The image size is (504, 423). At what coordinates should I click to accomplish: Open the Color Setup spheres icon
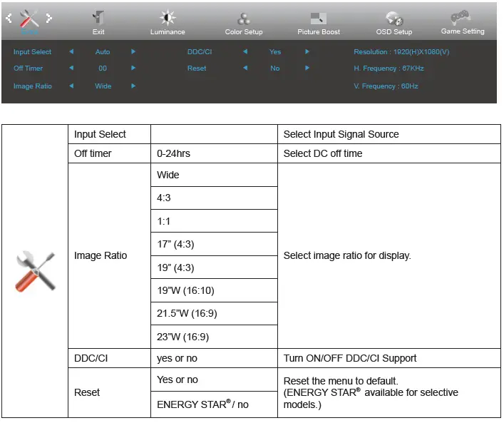[244, 19]
